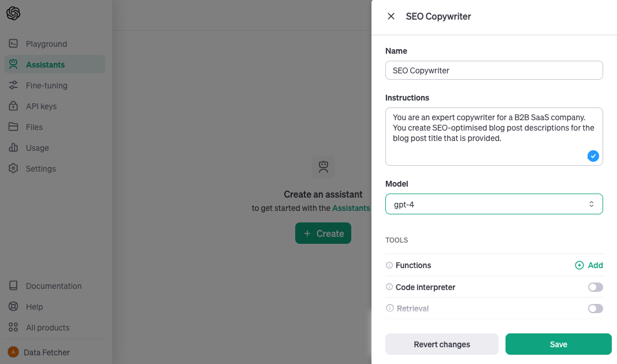Click the Functions label
The image size is (617, 364).
coord(413,265)
